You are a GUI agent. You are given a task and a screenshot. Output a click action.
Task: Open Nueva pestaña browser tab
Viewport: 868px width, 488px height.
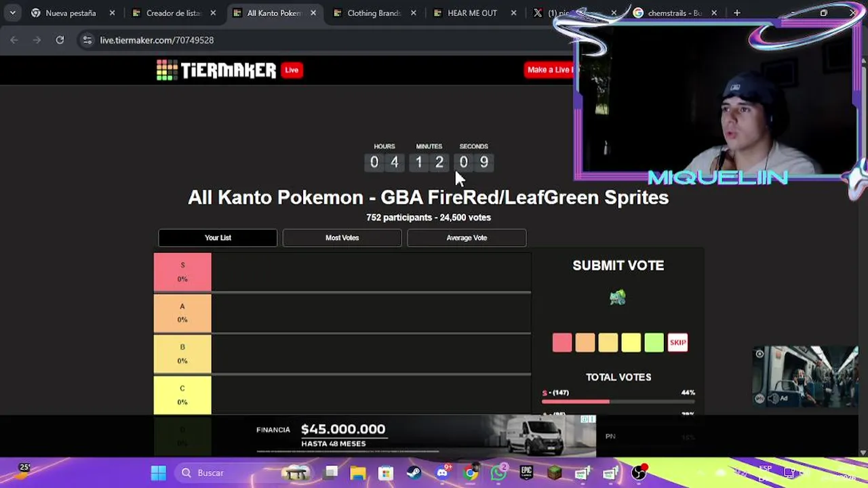click(x=71, y=13)
